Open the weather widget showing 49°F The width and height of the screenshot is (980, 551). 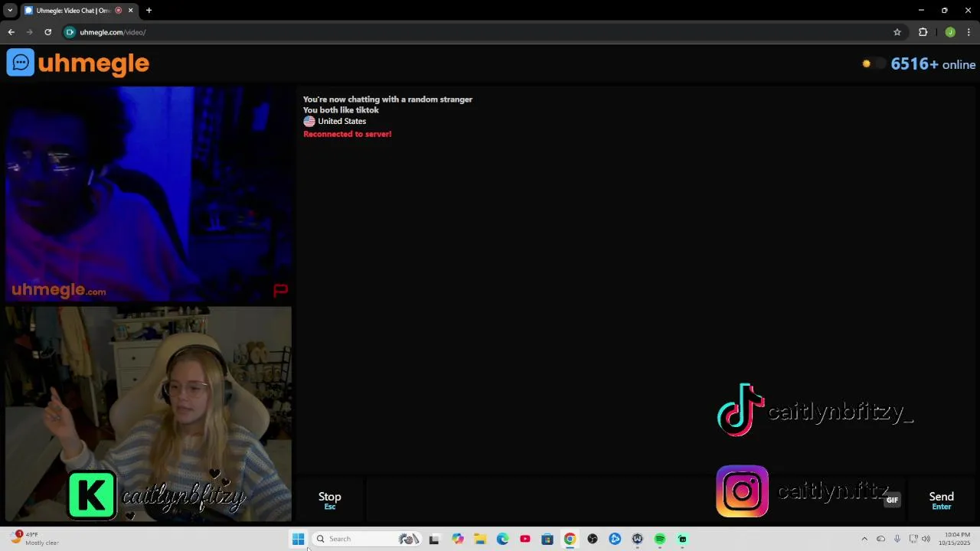click(x=34, y=539)
